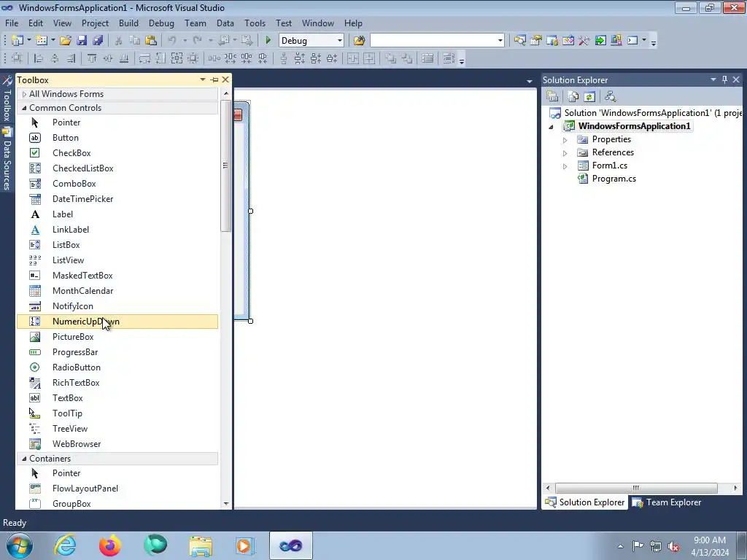Expand the References node in Solution Explorer
The width and height of the screenshot is (747, 560).
(x=565, y=153)
